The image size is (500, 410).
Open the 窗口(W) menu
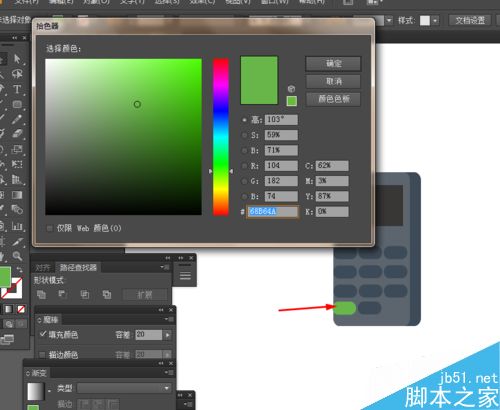point(273,2)
